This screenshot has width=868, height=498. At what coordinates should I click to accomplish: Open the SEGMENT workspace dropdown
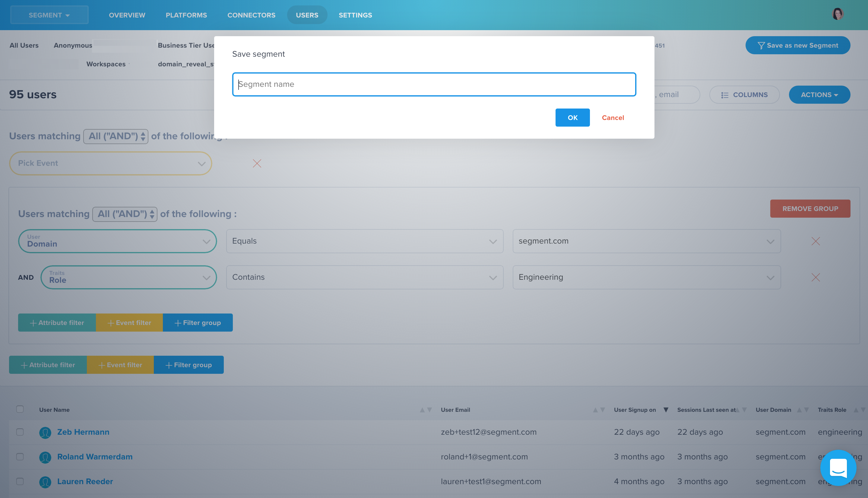(49, 15)
